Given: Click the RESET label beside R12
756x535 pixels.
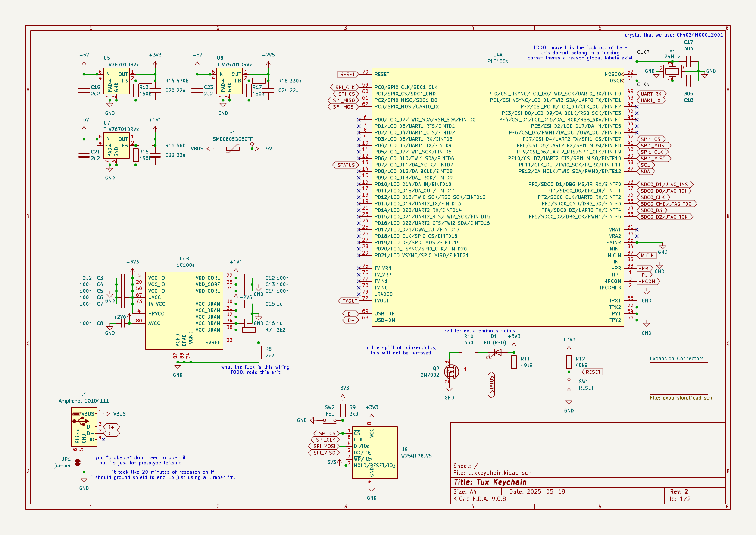Looking at the screenshot, I should click(x=593, y=372).
